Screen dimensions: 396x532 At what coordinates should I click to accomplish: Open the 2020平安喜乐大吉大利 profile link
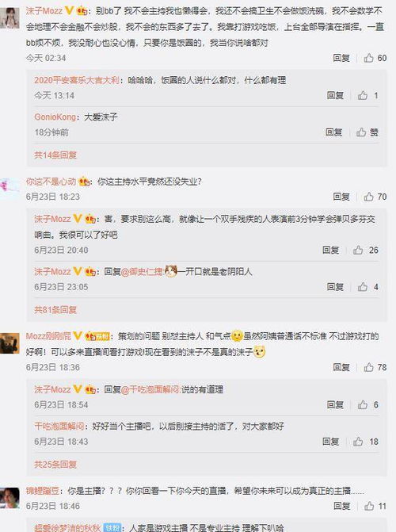(77, 80)
